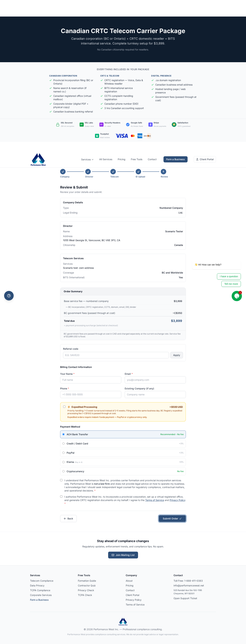
Task: Click the Trustpilot star badge
Action: (x=97, y=136)
